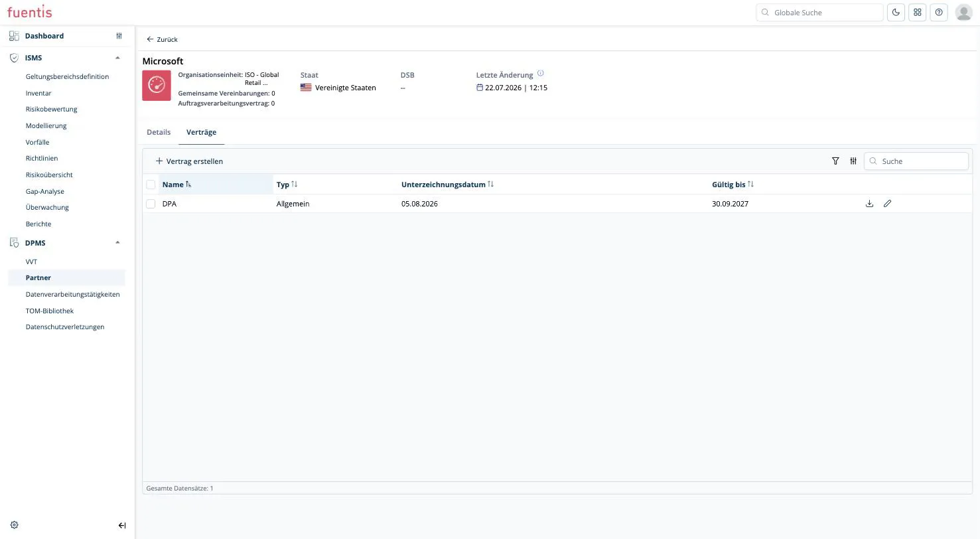Check the DPA row checkbox
This screenshot has width=980, height=539.
coord(151,204)
